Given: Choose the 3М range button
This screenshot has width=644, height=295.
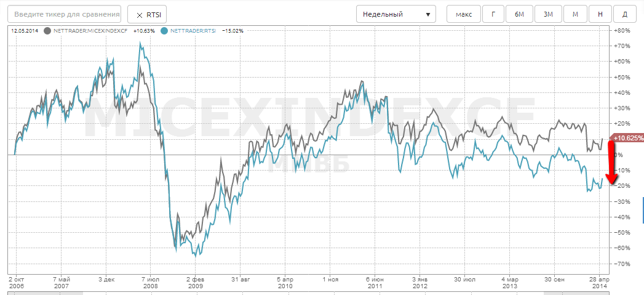Looking at the screenshot, I should 547,14.
